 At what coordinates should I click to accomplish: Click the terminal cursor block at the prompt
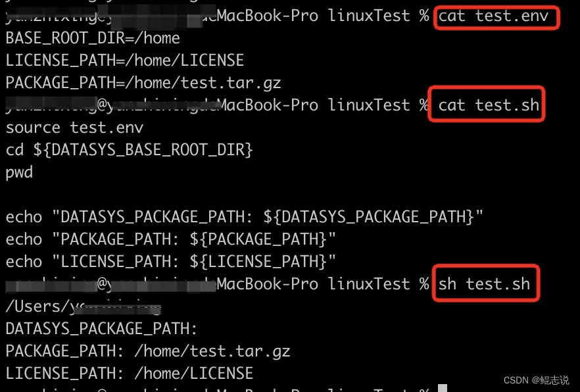[443, 388]
